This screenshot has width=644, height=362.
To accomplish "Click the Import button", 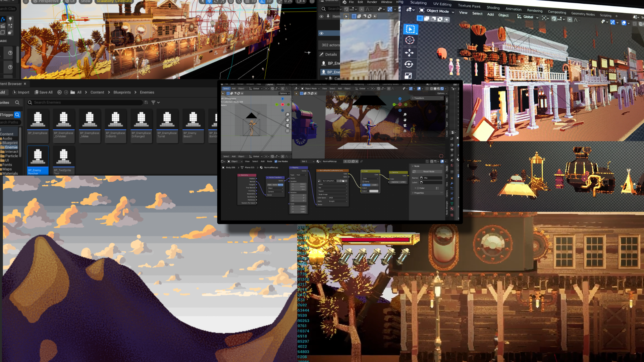I will tap(21, 93).
